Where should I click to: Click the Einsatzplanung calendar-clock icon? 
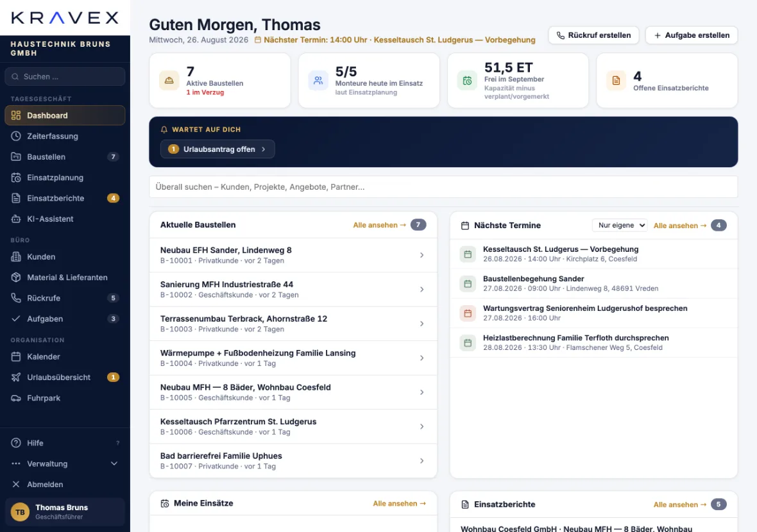click(16, 178)
